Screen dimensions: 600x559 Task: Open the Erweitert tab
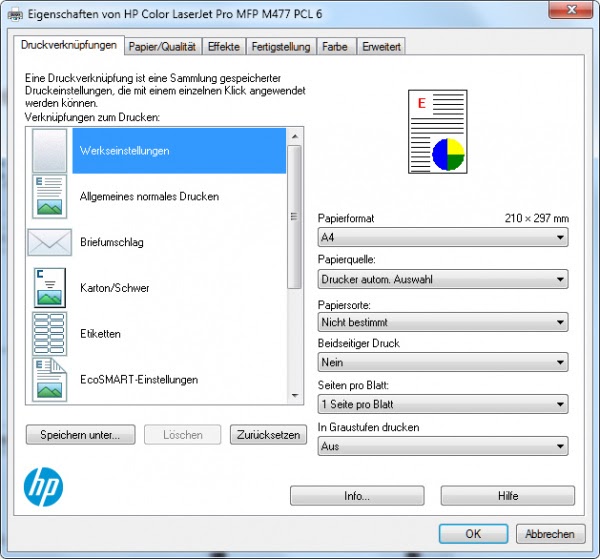[381, 47]
